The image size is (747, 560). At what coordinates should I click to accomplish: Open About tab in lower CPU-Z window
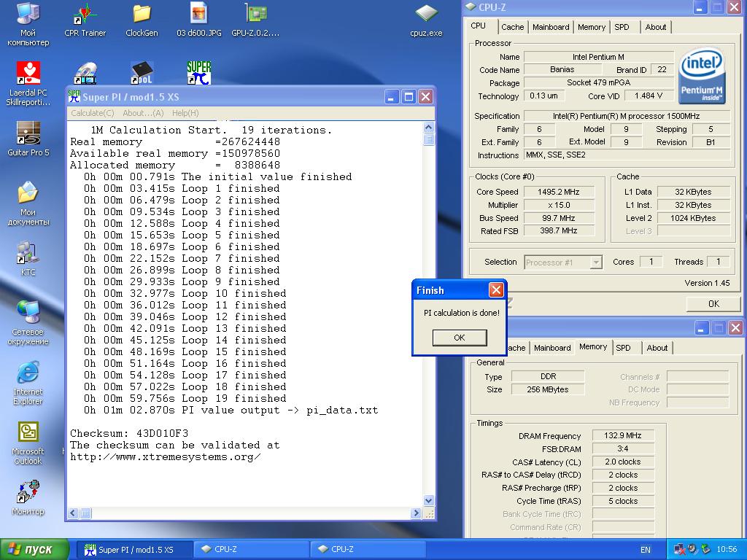click(x=657, y=348)
